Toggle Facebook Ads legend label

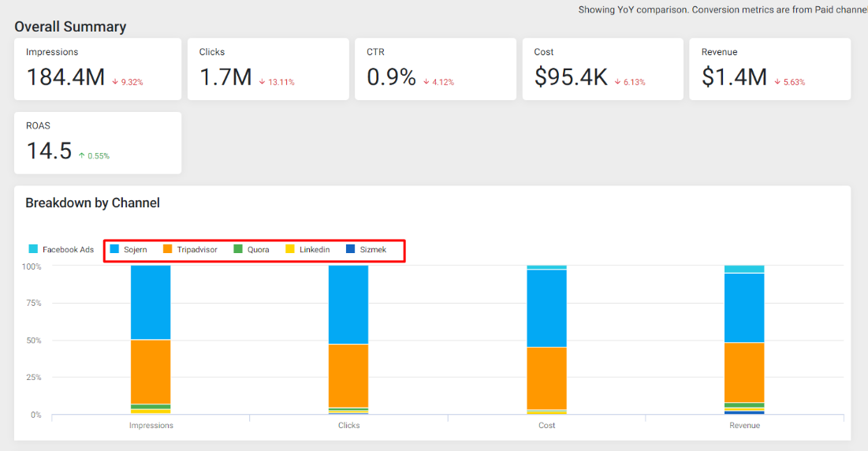68,250
